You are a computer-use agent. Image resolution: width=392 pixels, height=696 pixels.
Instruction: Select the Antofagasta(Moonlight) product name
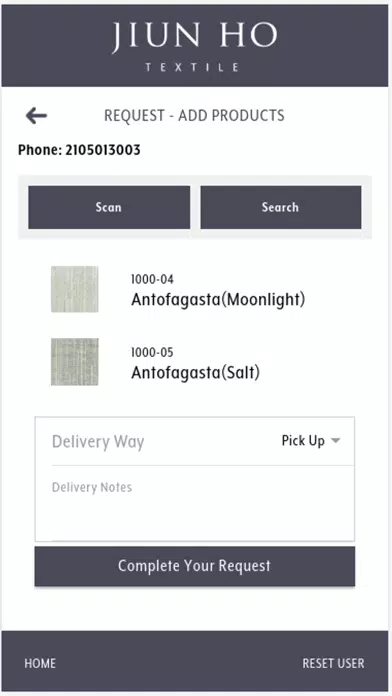click(x=218, y=300)
